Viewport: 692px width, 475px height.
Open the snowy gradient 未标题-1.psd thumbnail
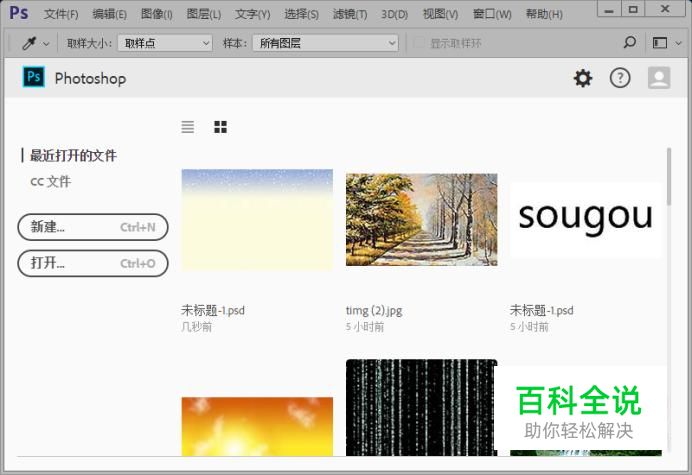(x=257, y=219)
